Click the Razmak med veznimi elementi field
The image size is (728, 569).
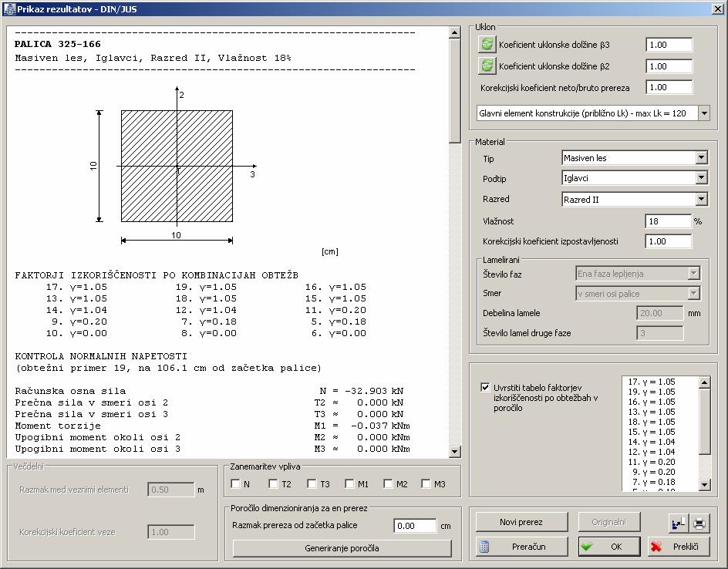click(x=171, y=489)
